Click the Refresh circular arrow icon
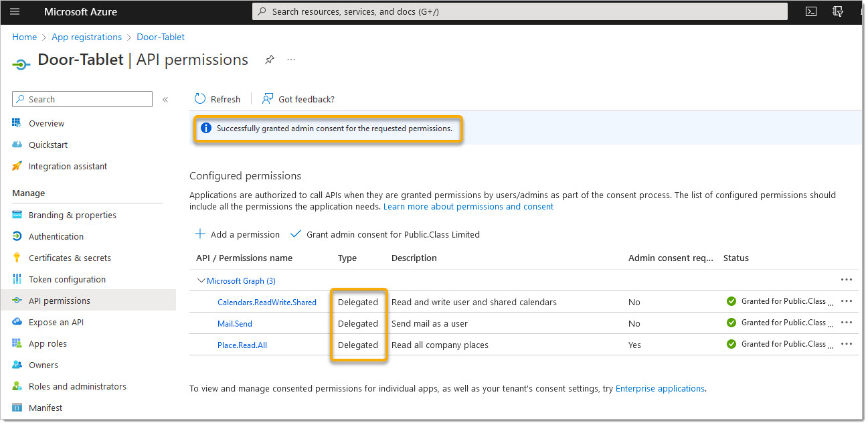The image size is (868, 425). pos(200,99)
